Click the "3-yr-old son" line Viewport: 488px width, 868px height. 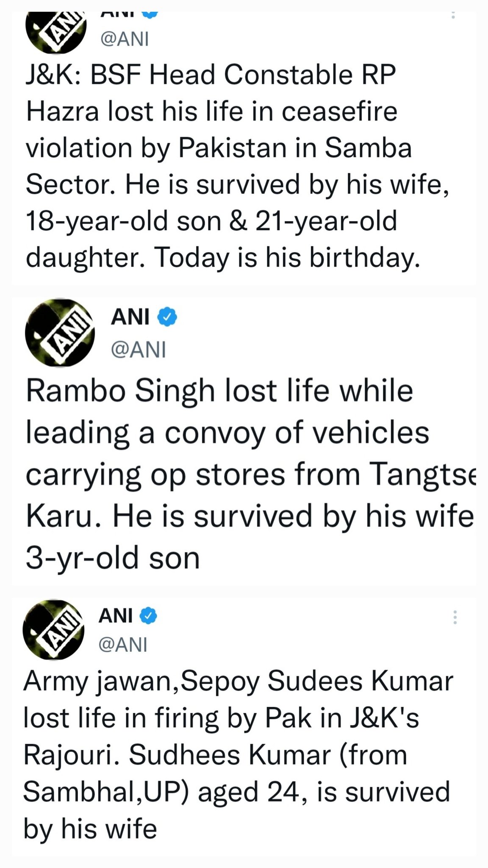[x=113, y=558]
